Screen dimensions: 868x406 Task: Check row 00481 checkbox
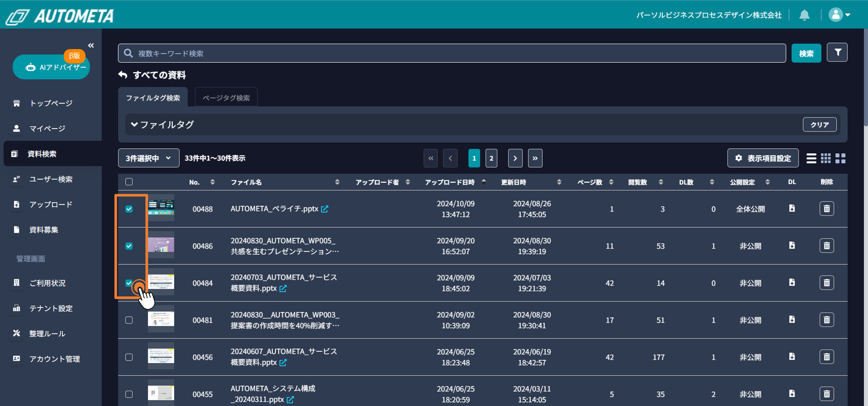coord(129,320)
